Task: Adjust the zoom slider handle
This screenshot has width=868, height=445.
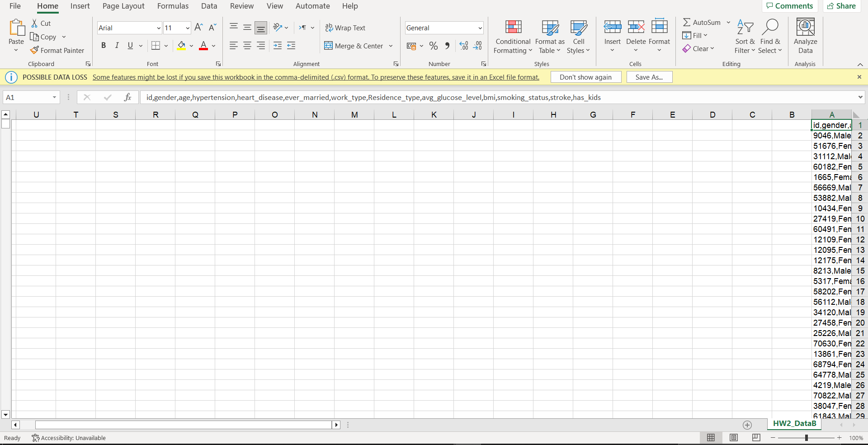Action: point(806,438)
